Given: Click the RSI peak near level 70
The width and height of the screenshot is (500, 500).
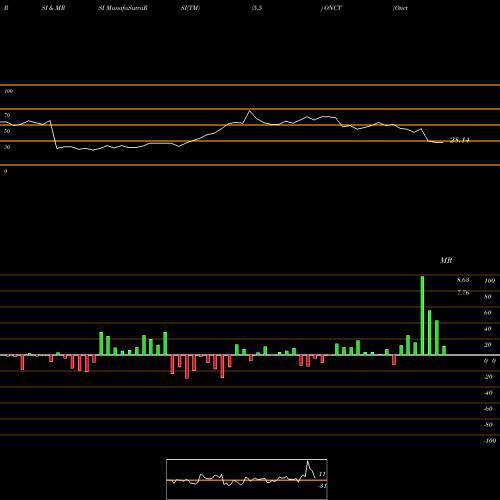Looking at the screenshot, I should 250,111.
